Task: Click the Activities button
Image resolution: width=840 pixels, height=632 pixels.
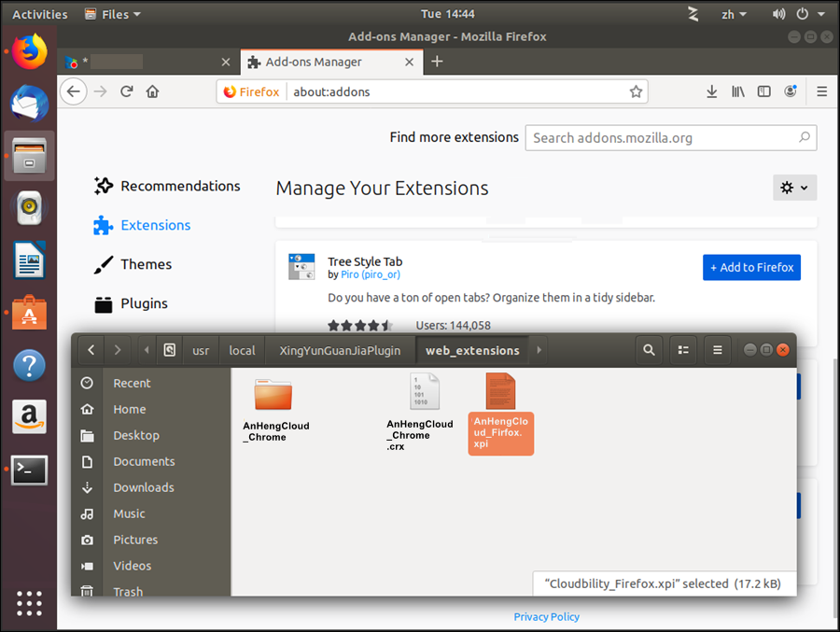Action: [40, 14]
